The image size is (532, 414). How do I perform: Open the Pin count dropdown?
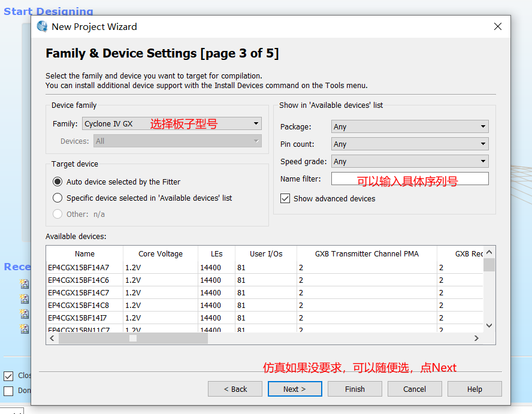click(x=410, y=144)
